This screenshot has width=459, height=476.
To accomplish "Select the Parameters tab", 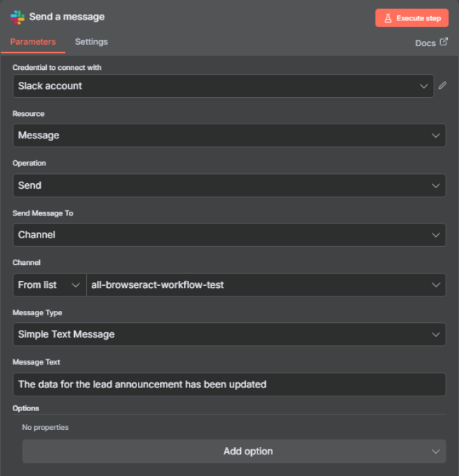I will (33, 42).
